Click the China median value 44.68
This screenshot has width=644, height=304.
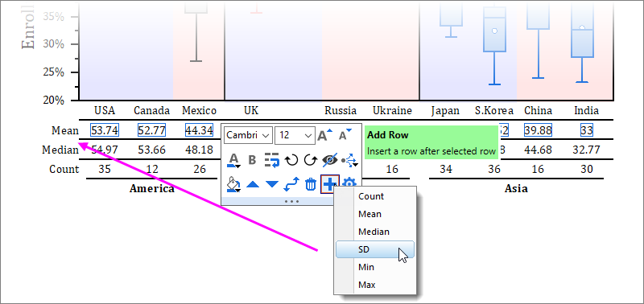(538, 150)
